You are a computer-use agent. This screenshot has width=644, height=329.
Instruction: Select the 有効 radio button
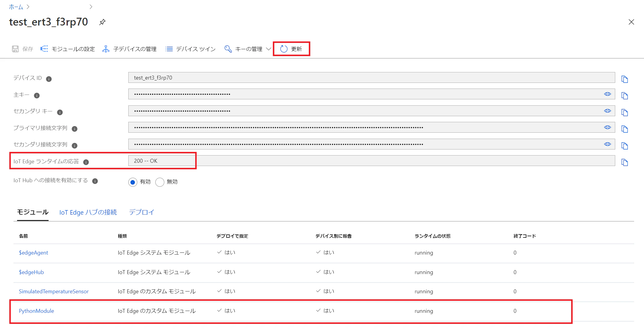pos(133,182)
